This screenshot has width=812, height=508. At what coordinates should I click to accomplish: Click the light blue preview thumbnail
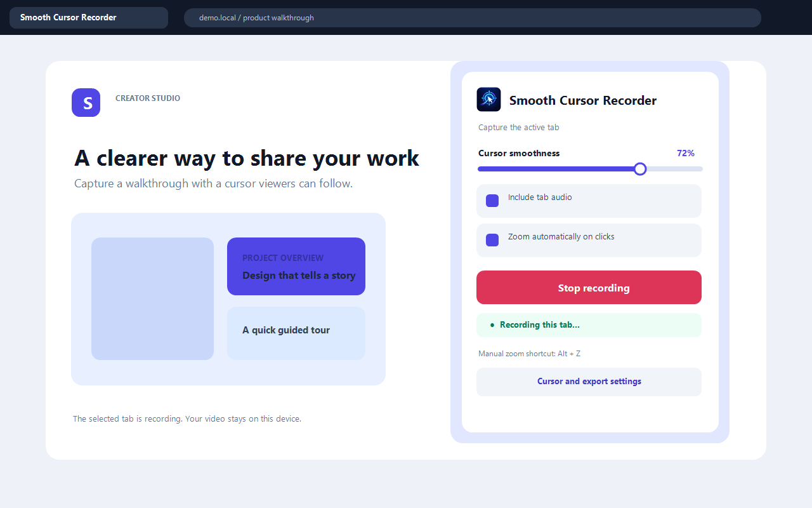click(152, 298)
